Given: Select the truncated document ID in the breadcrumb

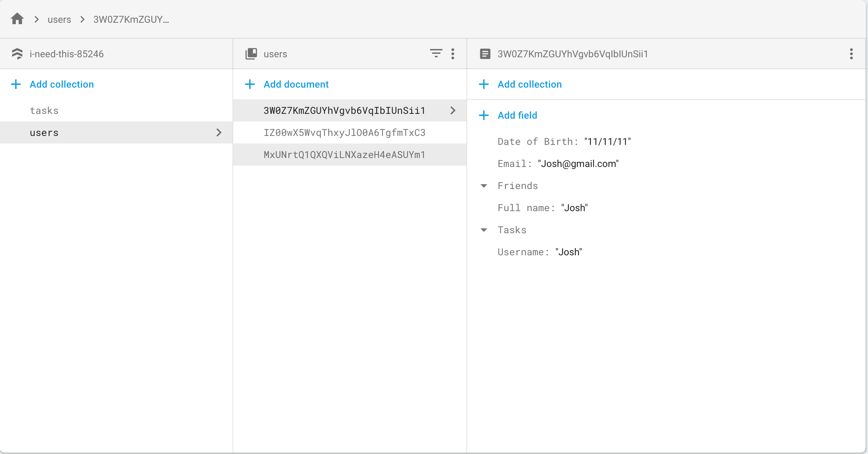Looking at the screenshot, I should click(x=131, y=19).
